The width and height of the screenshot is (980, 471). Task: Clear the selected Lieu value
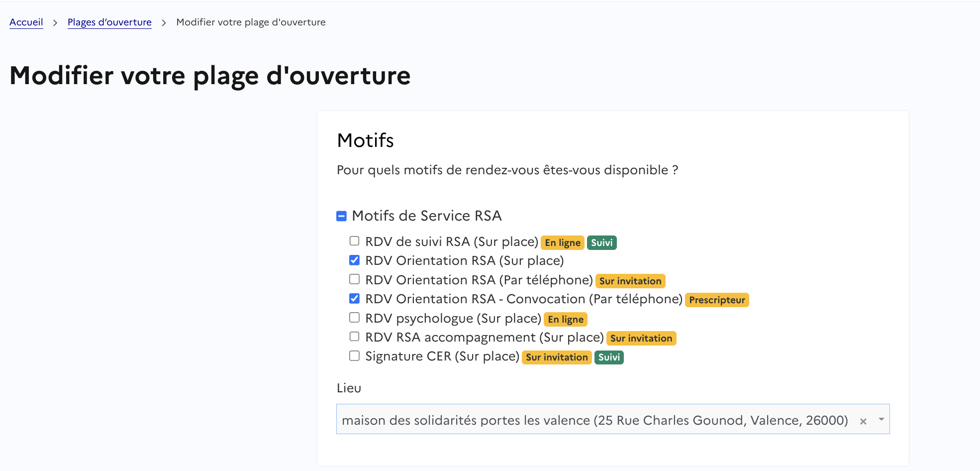pos(863,421)
